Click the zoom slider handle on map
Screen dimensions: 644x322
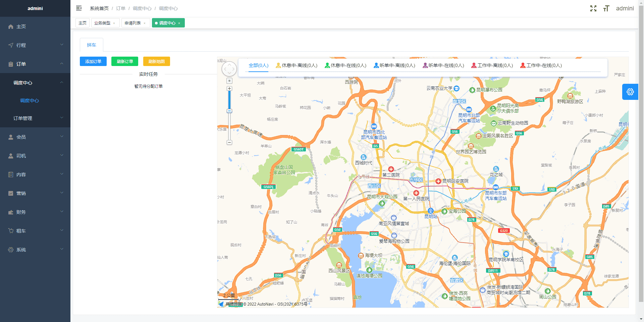click(x=229, y=111)
